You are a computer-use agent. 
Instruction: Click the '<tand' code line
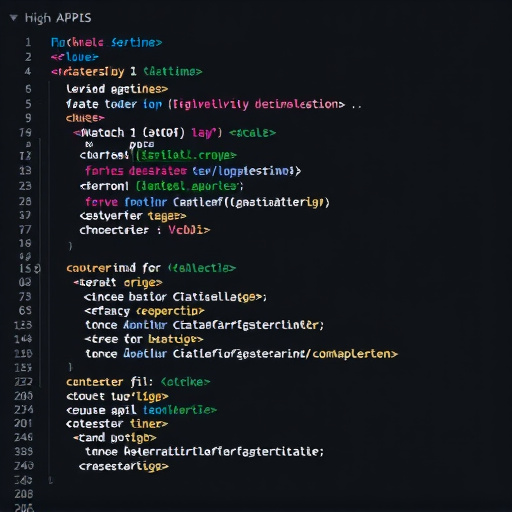115,438
